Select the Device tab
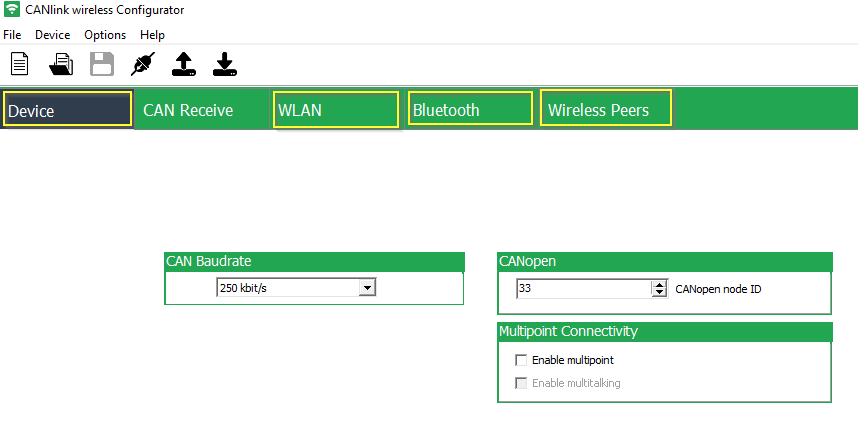This screenshot has height=424, width=858. (67, 109)
